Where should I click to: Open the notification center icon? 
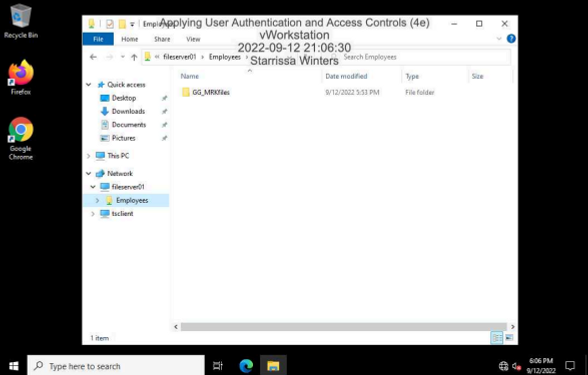coord(570,366)
